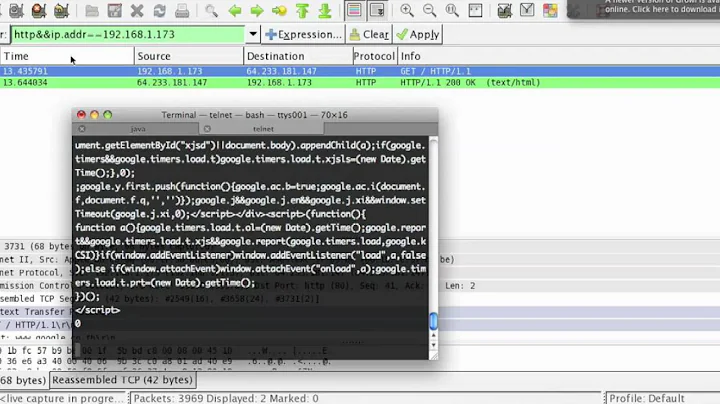720x404 pixels.
Task: Click the display filter input field
Action: click(128, 34)
